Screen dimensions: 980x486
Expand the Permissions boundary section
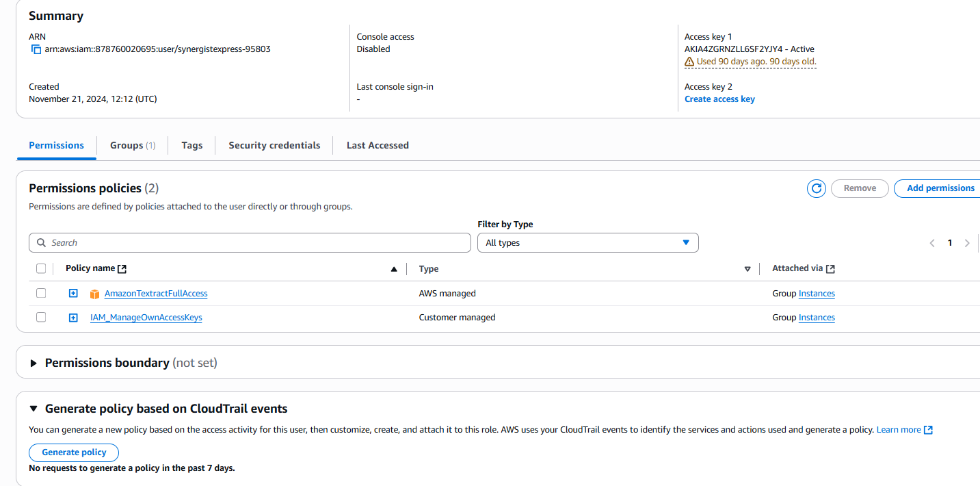[34, 363]
